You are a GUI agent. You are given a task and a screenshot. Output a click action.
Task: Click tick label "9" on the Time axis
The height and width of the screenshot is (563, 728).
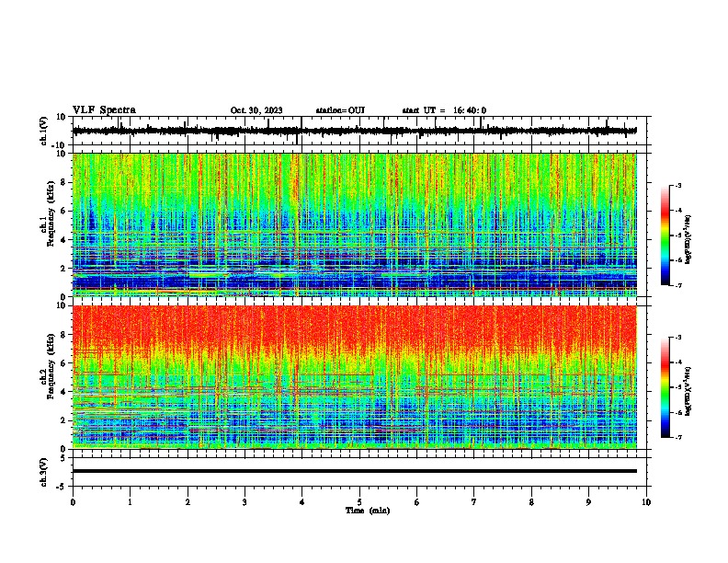click(588, 502)
